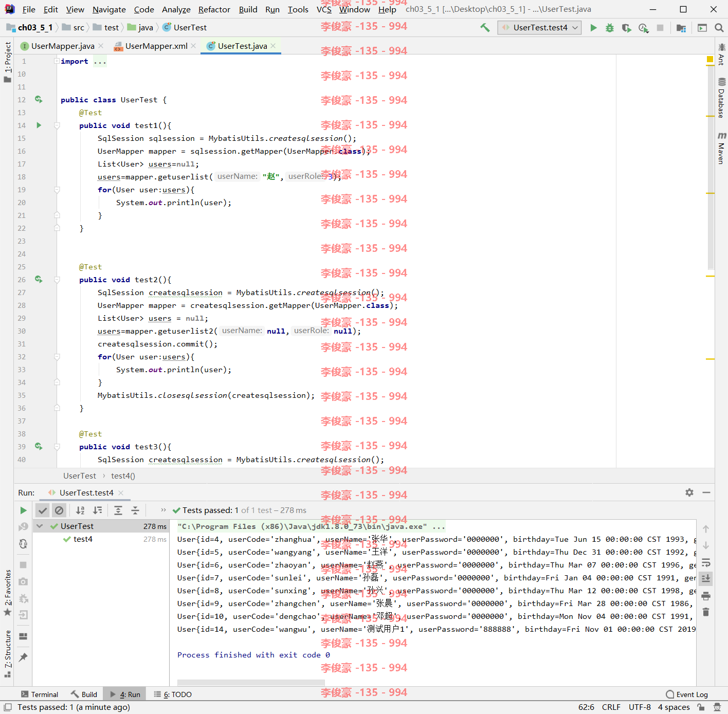The image size is (728, 714).
Task: Toggle tool window bars icon bottom-left
Action: (x=8, y=707)
